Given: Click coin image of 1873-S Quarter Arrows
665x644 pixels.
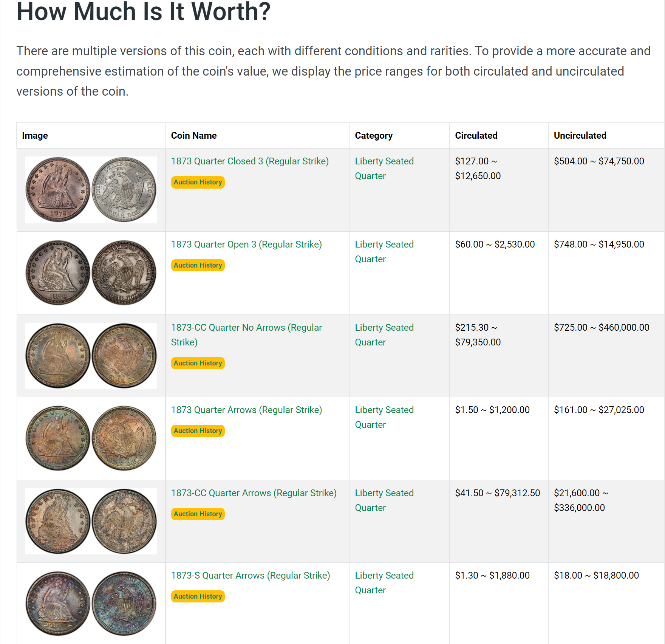Looking at the screenshot, I should point(91,604).
